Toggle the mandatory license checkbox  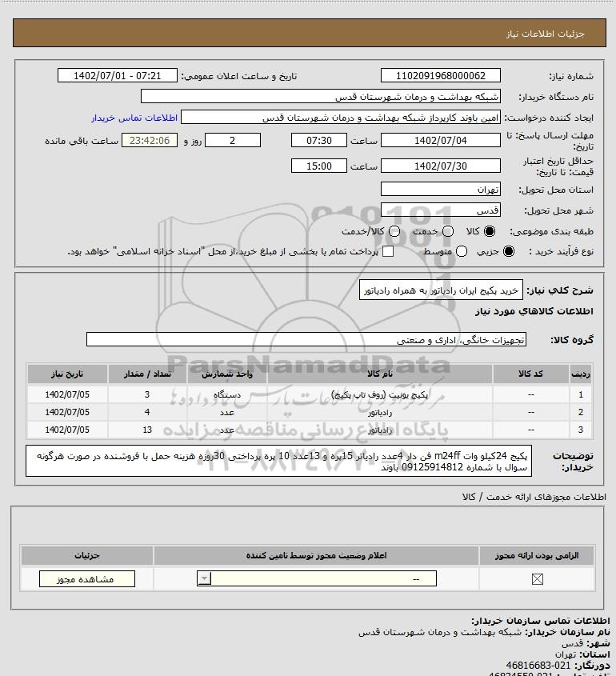click(x=537, y=579)
